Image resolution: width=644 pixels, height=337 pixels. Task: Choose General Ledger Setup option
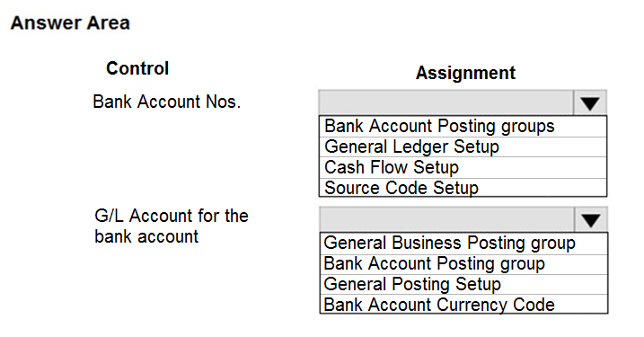point(463,147)
